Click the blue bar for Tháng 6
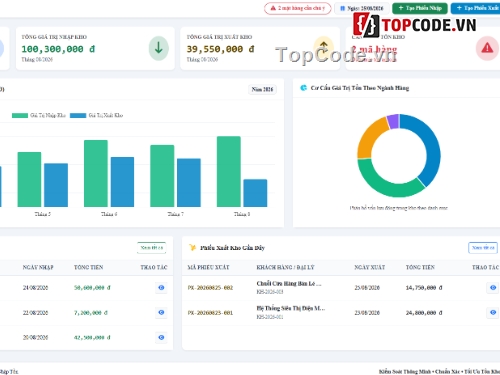 coord(122,182)
